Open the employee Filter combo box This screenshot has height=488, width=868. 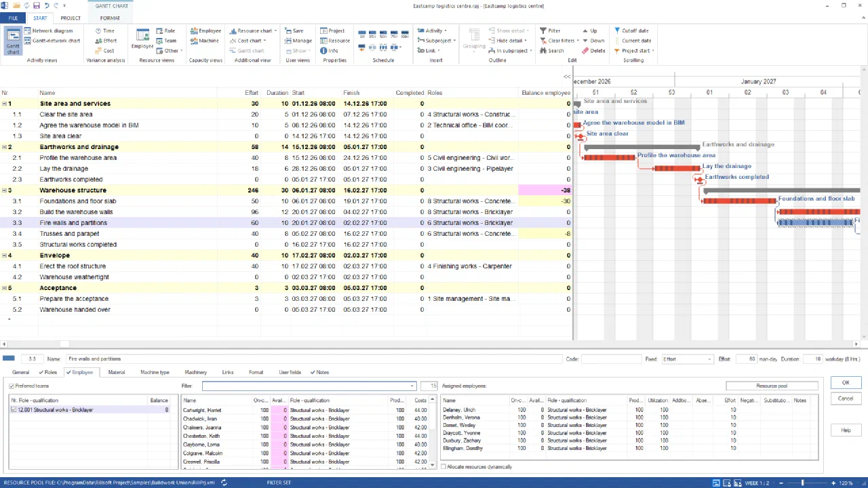[x=309, y=386]
